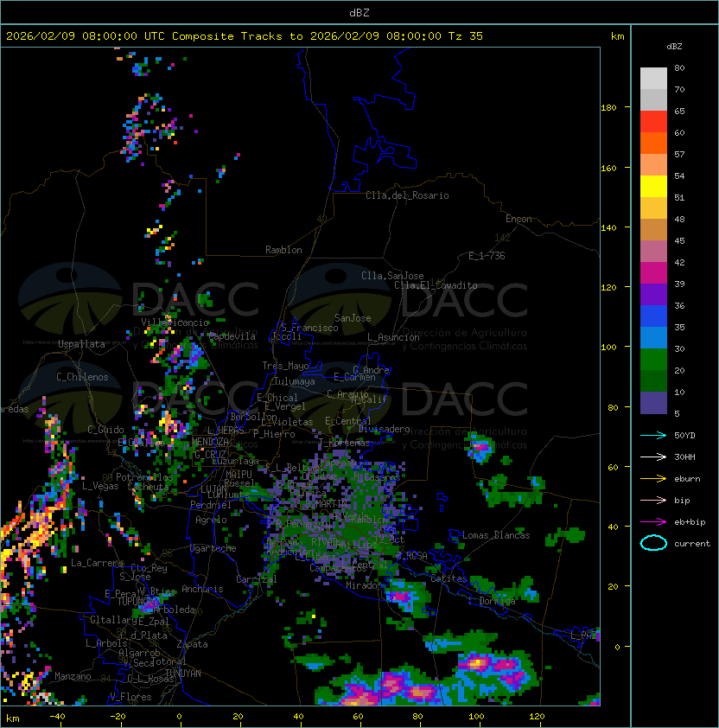The height and width of the screenshot is (728, 719).
Task: Select the slate purple bottom legend swatch
Action: (x=653, y=403)
